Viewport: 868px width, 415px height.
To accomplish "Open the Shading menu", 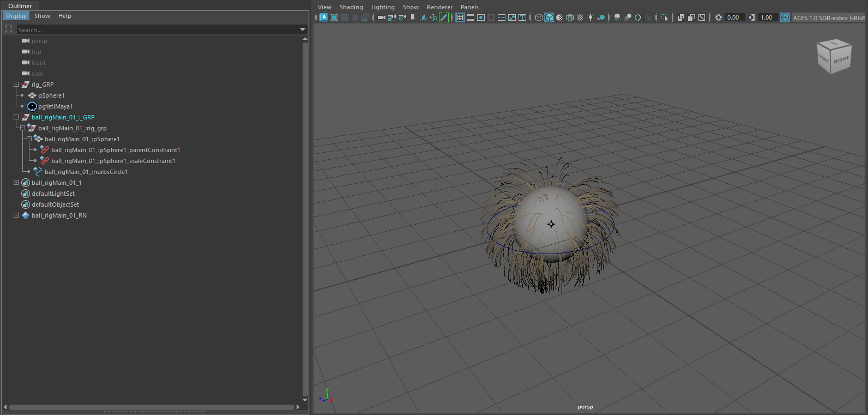I will (x=351, y=7).
